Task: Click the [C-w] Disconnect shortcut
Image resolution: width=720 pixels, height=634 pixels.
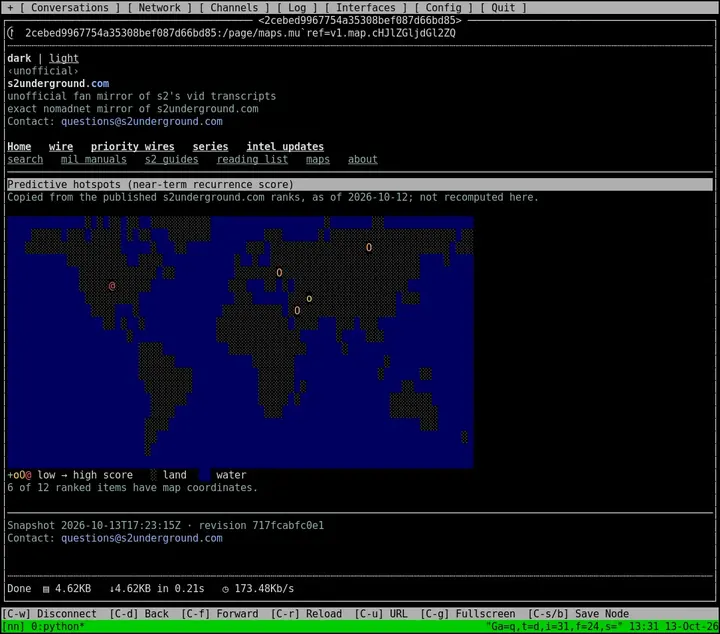Action: [50, 614]
